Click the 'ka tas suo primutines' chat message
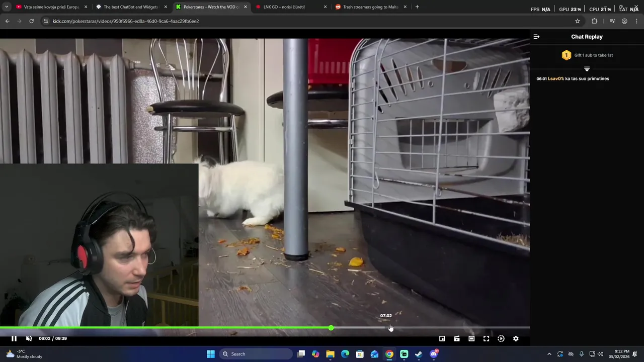Screen dimensions: 644x362 (x=587, y=78)
